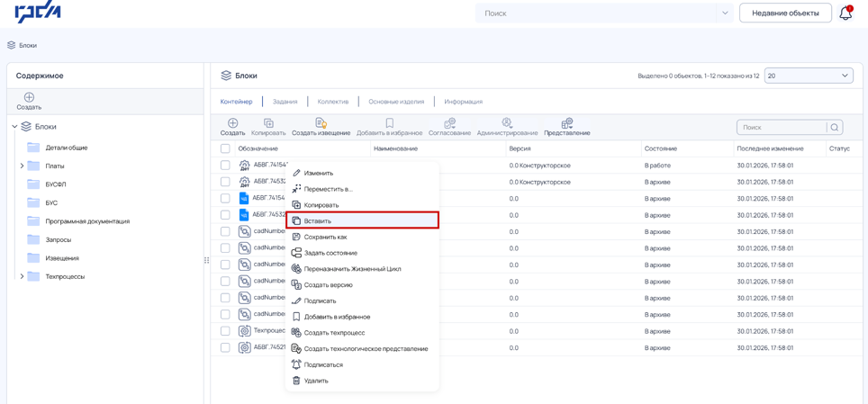Click Создать in the Блоки table toolbar
The height and width of the screenshot is (404, 868).
(x=232, y=127)
